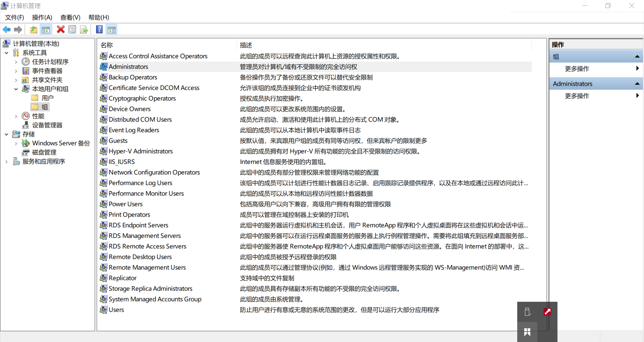The width and height of the screenshot is (644, 342).
Task: Select the 性能 tree item
Action: [x=38, y=116]
